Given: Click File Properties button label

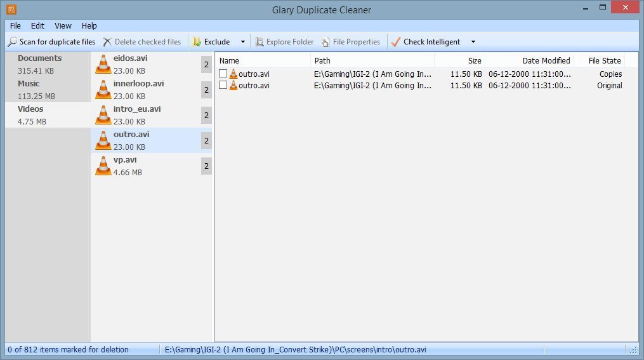Looking at the screenshot, I should click(x=357, y=42).
